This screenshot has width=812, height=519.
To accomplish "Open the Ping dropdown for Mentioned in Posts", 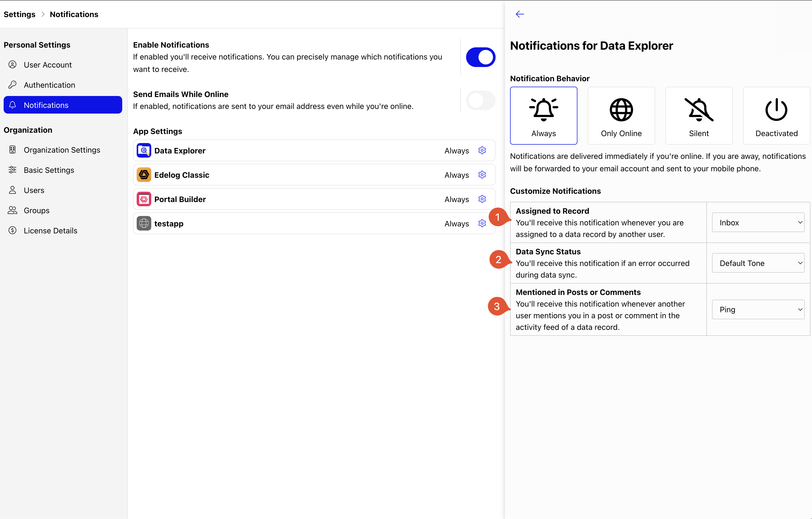I will (x=758, y=309).
